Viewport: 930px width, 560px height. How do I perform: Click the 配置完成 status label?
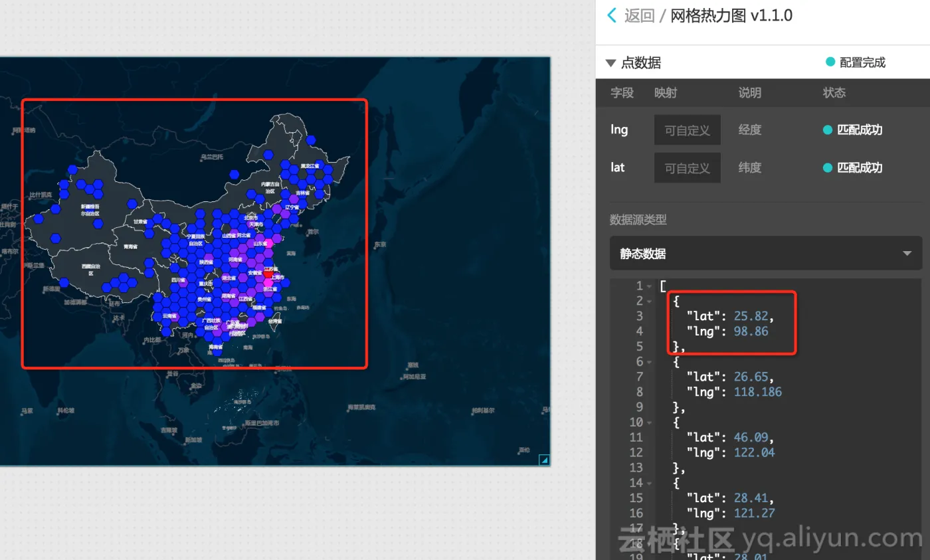(862, 62)
